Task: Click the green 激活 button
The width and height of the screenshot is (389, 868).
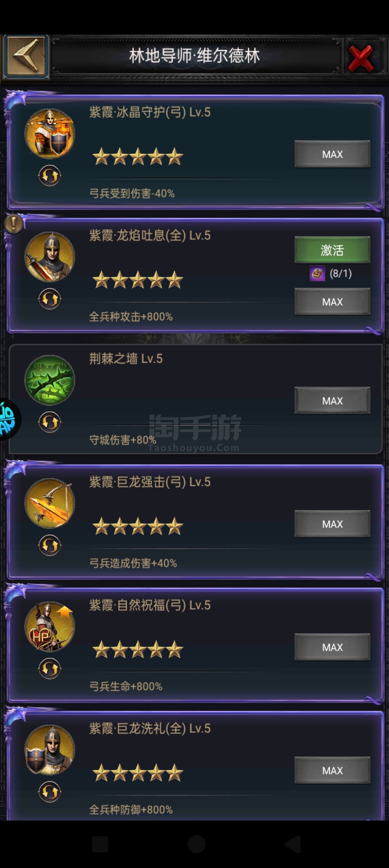Action: click(332, 250)
